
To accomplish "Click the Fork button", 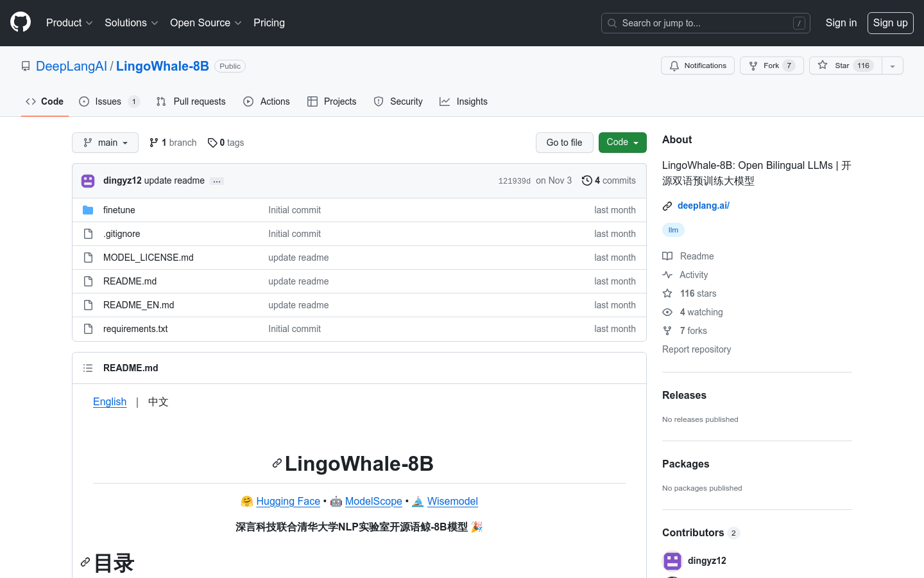I will click(x=772, y=66).
